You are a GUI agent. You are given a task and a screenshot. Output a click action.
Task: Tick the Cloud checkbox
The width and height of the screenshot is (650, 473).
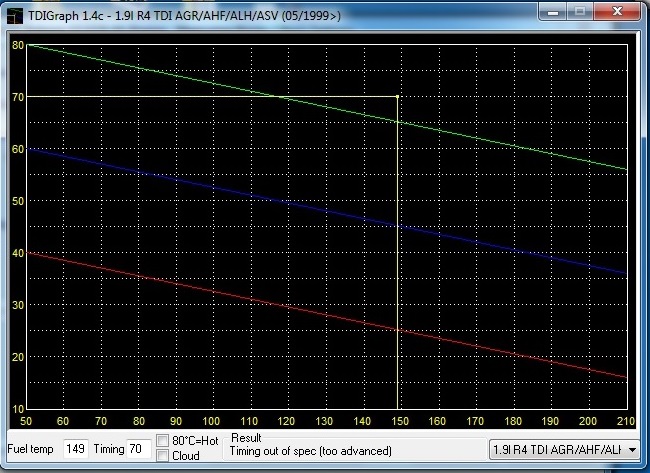[164, 456]
